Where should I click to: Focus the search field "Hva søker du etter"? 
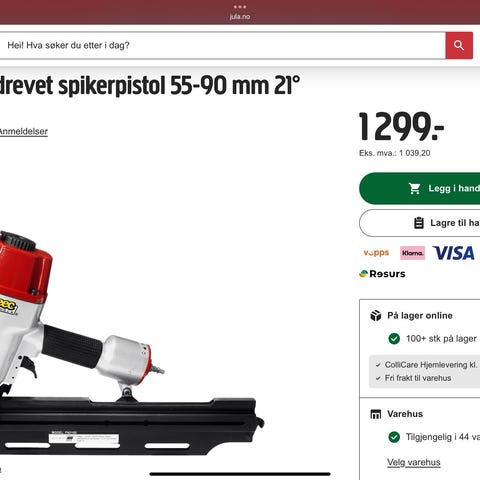click(223, 45)
